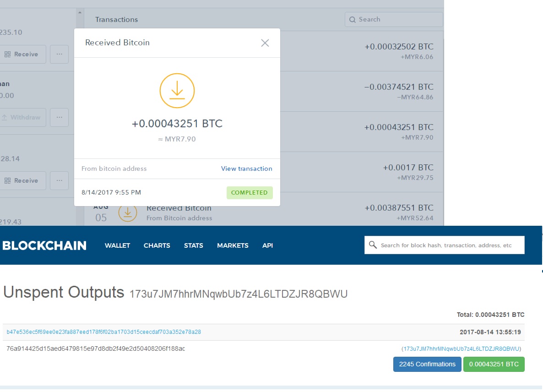Open the View transaction link

coord(247,169)
